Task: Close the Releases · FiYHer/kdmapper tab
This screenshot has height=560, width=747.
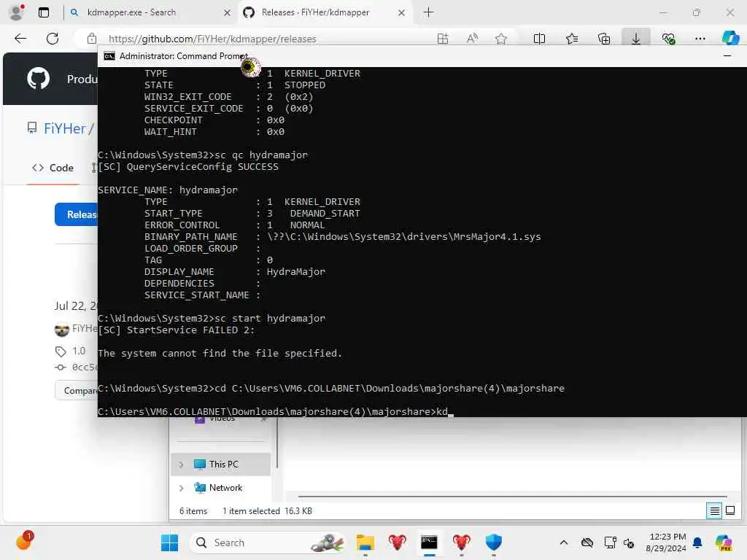Action: [402, 13]
